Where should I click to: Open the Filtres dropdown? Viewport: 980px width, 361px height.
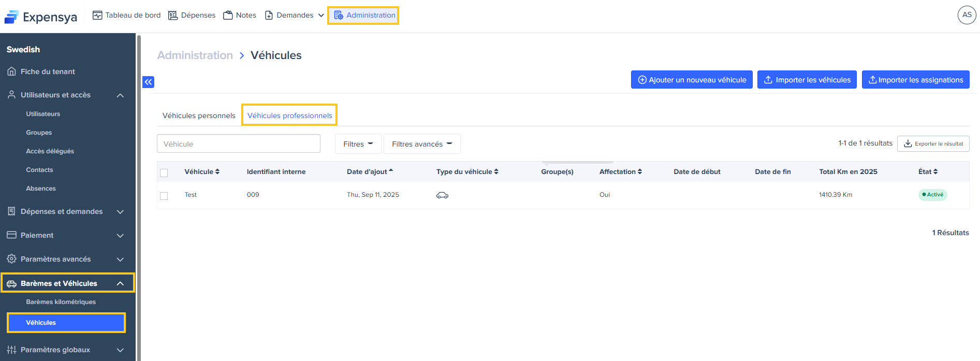pyautogui.click(x=358, y=144)
